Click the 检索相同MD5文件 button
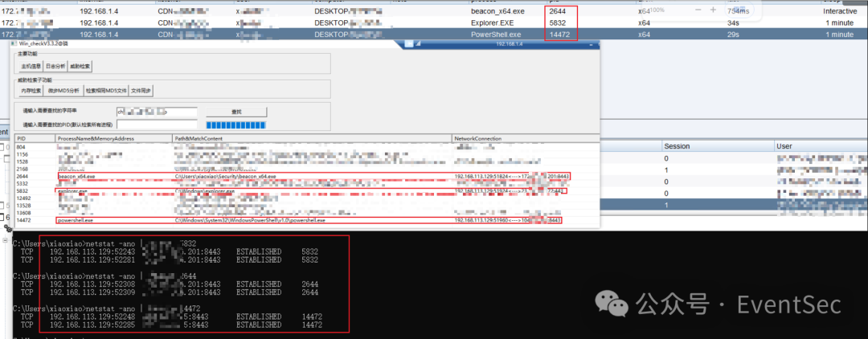 106,92
